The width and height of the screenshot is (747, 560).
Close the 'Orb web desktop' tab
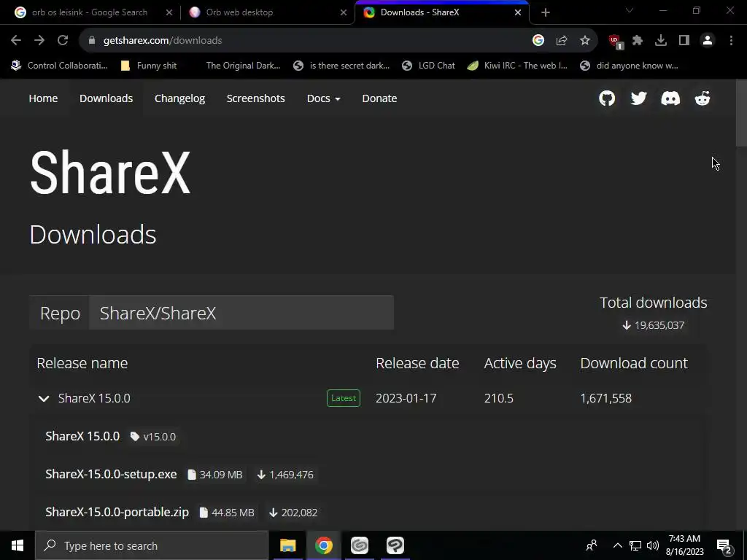[344, 12]
